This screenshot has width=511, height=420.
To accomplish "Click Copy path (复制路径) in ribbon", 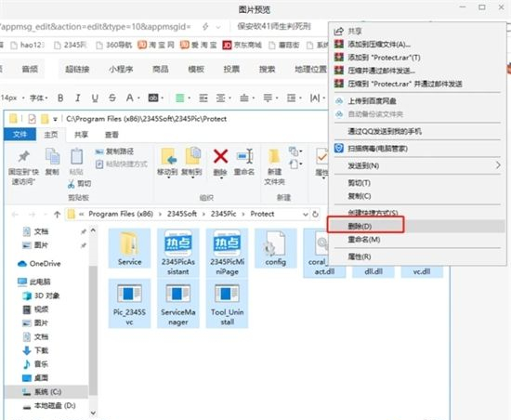I will [x=114, y=151].
